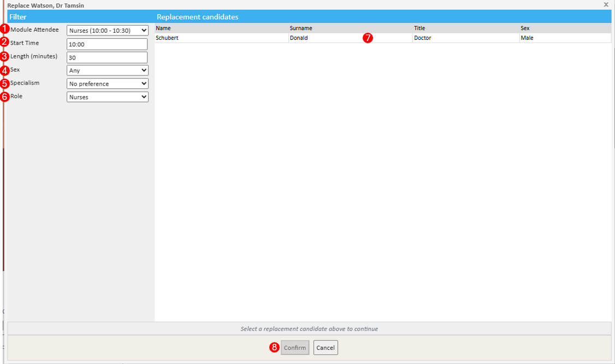Click the Cancel button
Image resolution: width=615 pixels, height=364 pixels.
pyautogui.click(x=326, y=348)
